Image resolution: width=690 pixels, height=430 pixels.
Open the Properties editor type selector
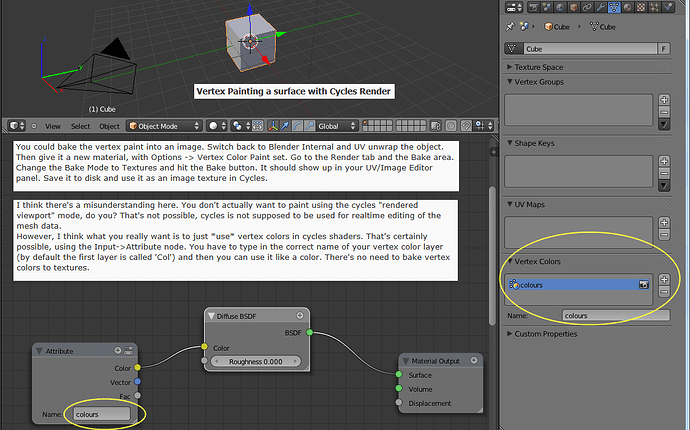pos(514,7)
